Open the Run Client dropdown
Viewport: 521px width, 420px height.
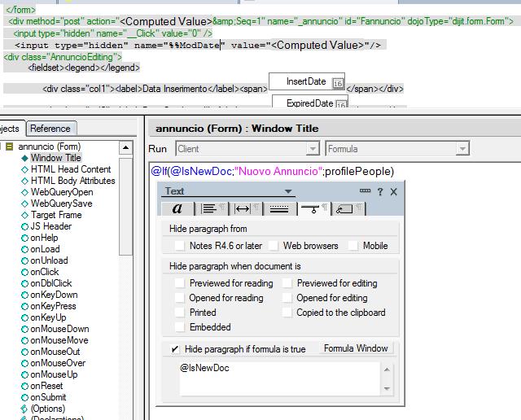313,148
